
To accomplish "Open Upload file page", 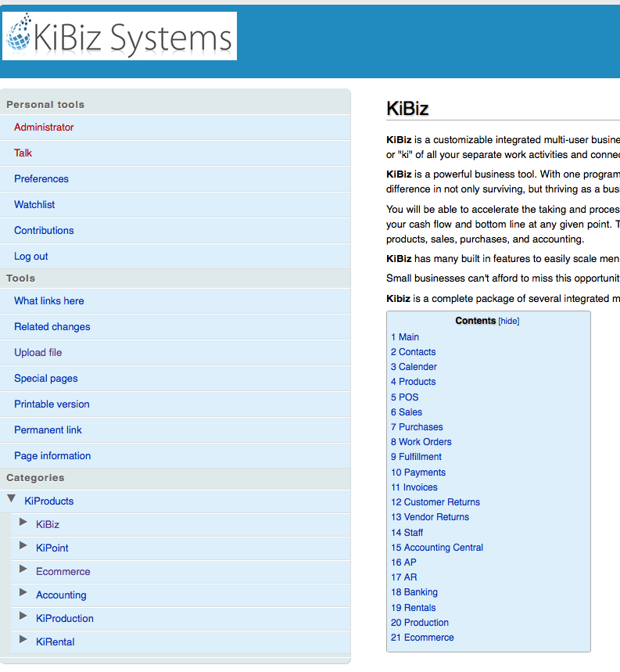I will [38, 352].
